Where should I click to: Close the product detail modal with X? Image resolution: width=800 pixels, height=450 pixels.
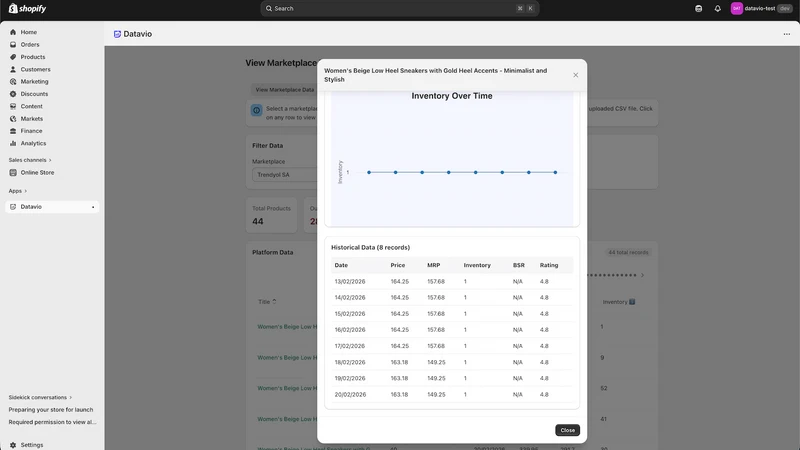[x=576, y=75]
